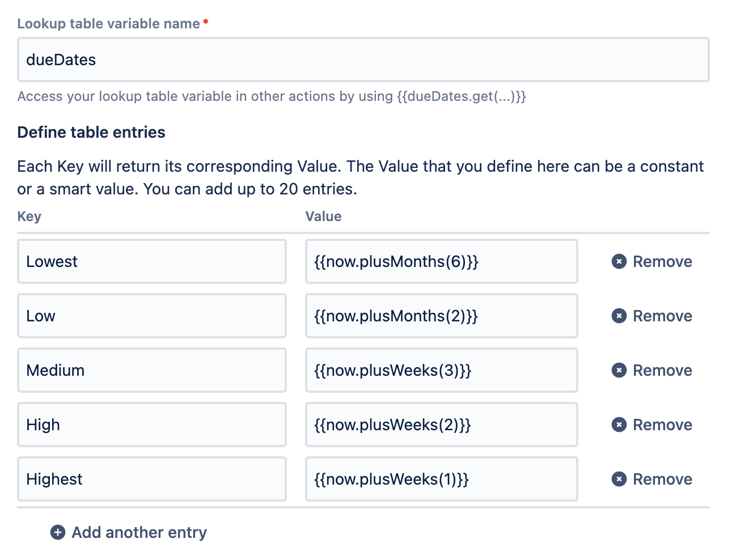The height and width of the screenshot is (560, 736).
Task: Click the remove icon for Lowest entry
Action: pyautogui.click(x=619, y=261)
